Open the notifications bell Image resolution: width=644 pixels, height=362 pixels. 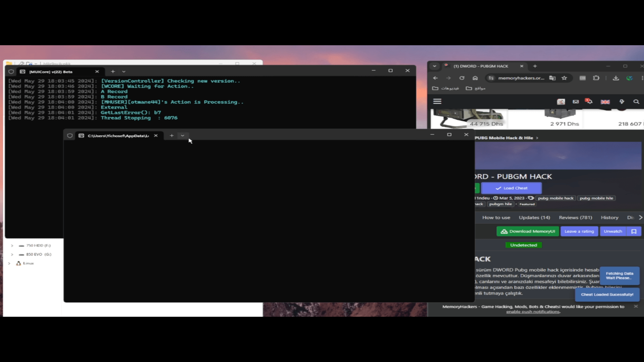pos(589,101)
